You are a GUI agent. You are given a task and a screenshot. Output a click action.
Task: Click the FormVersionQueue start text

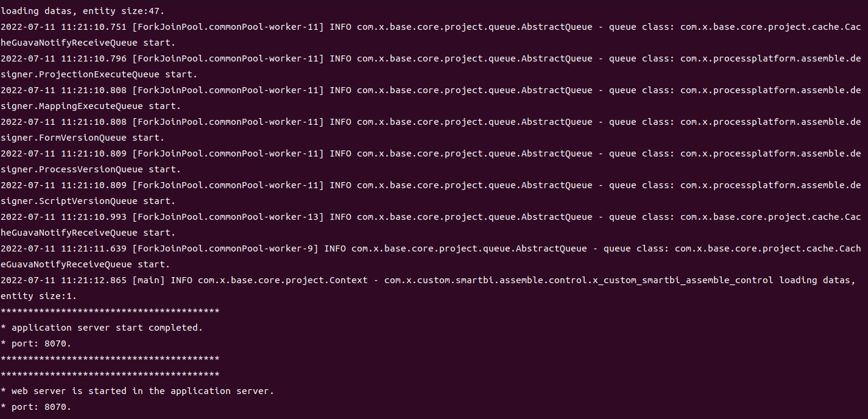tap(77, 138)
